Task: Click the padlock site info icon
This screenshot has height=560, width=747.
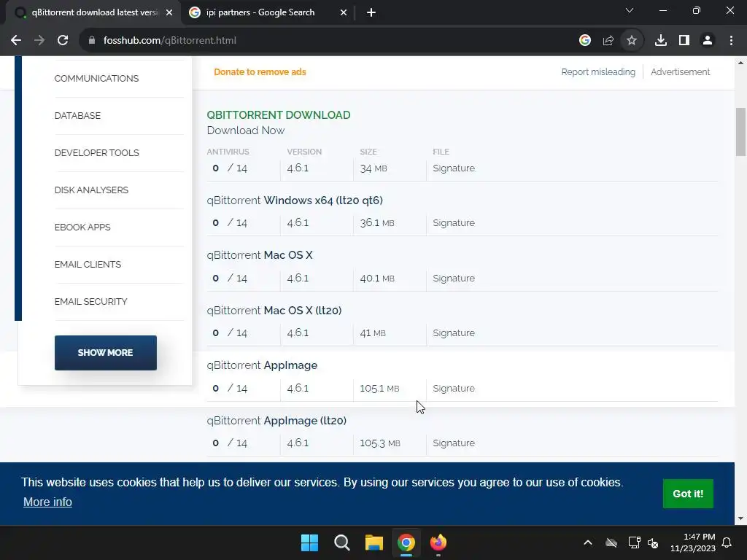Action: [92, 41]
